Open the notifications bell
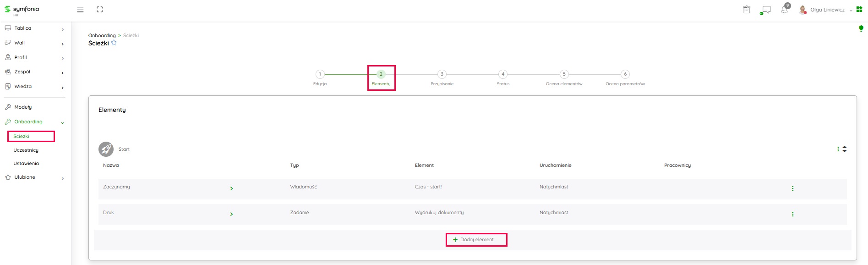868x265 pixels. [x=785, y=10]
